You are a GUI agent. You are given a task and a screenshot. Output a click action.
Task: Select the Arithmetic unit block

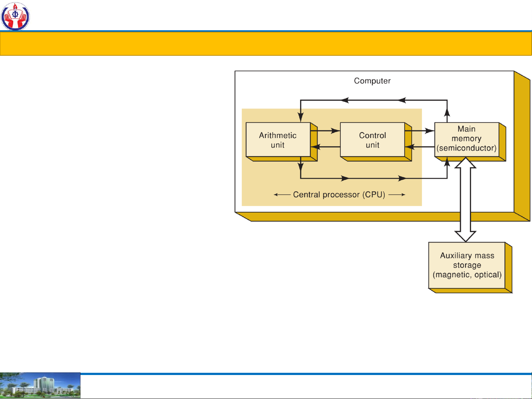(x=278, y=140)
